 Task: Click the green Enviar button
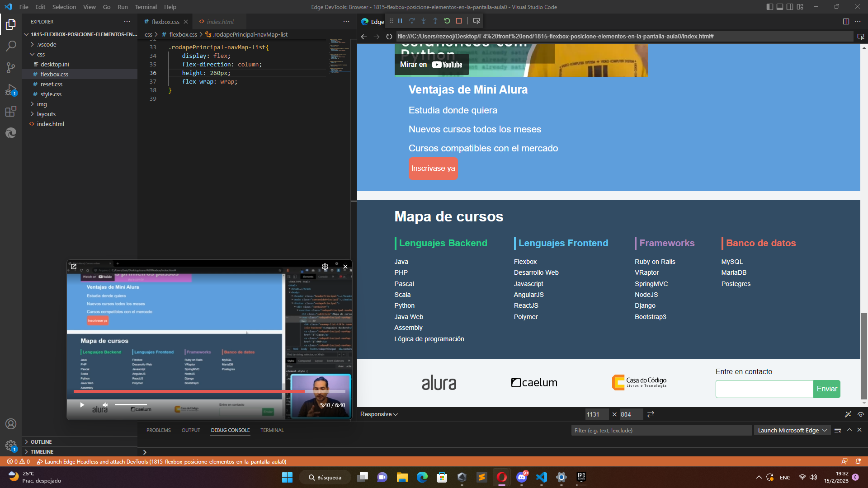click(827, 389)
